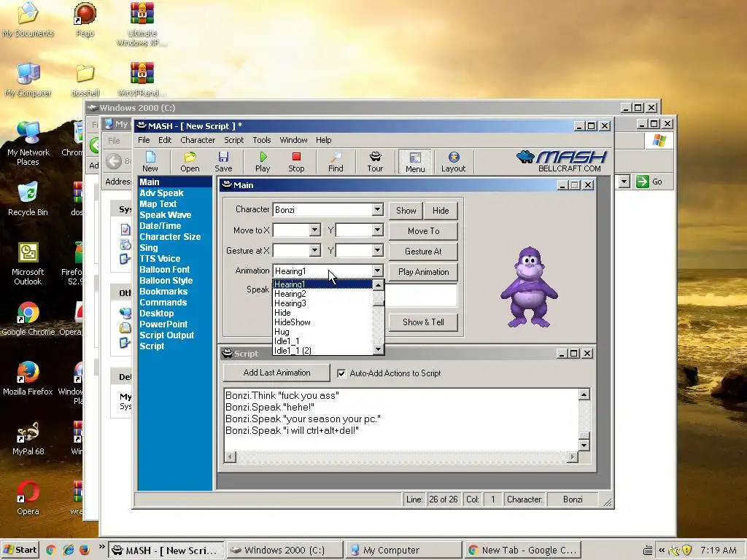The width and height of the screenshot is (747, 560).
Task: Open the File menu in MASH
Action: tap(144, 140)
